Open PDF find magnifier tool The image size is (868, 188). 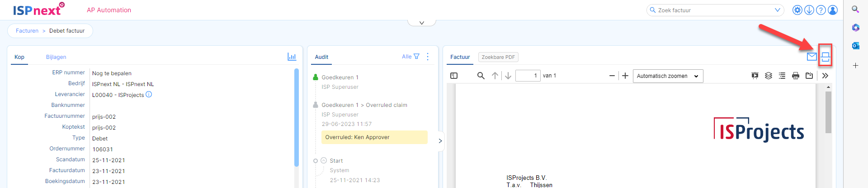(481, 76)
